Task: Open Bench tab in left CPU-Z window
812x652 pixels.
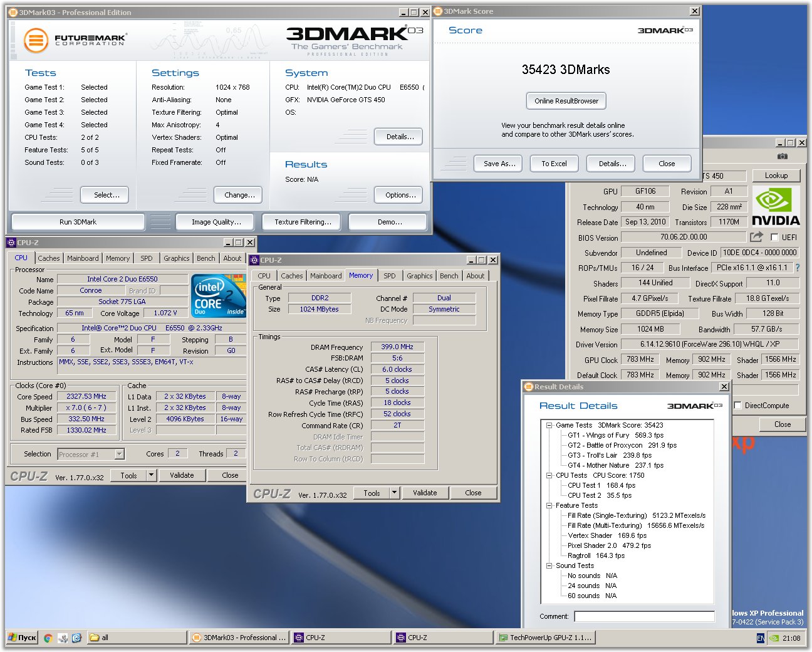Action: 206,258
